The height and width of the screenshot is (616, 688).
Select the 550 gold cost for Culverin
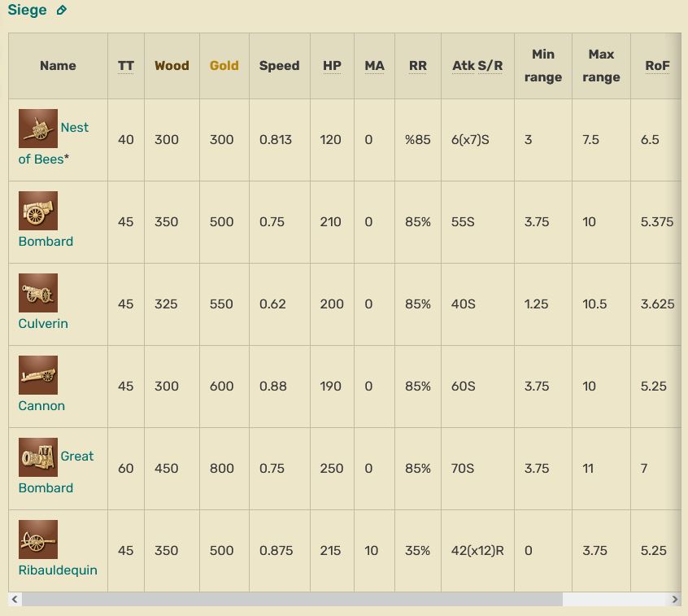221,304
